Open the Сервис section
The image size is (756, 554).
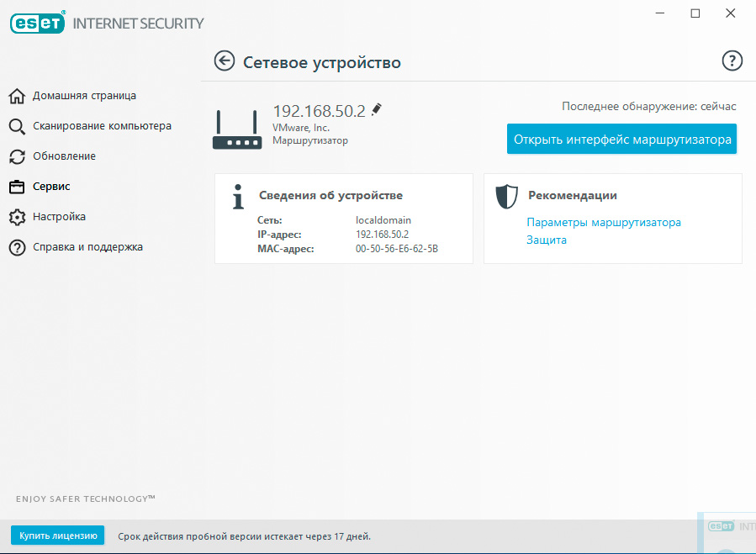point(51,187)
